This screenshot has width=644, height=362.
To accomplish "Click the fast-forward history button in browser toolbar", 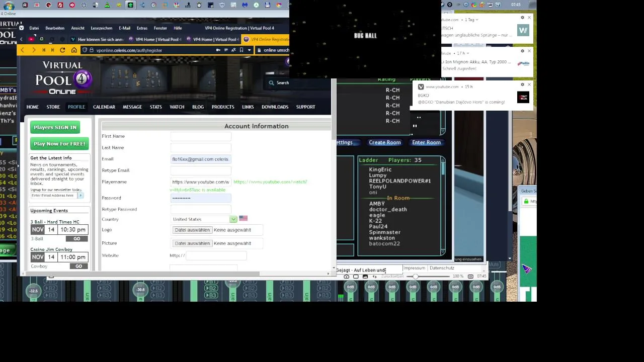I will (52, 50).
